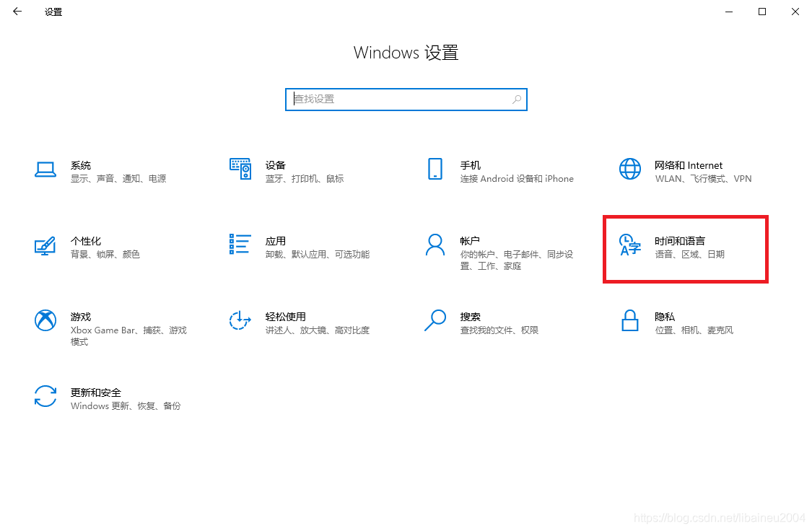Maximize the 设置 window
Viewport: 812px width, 531px height.
coord(762,12)
